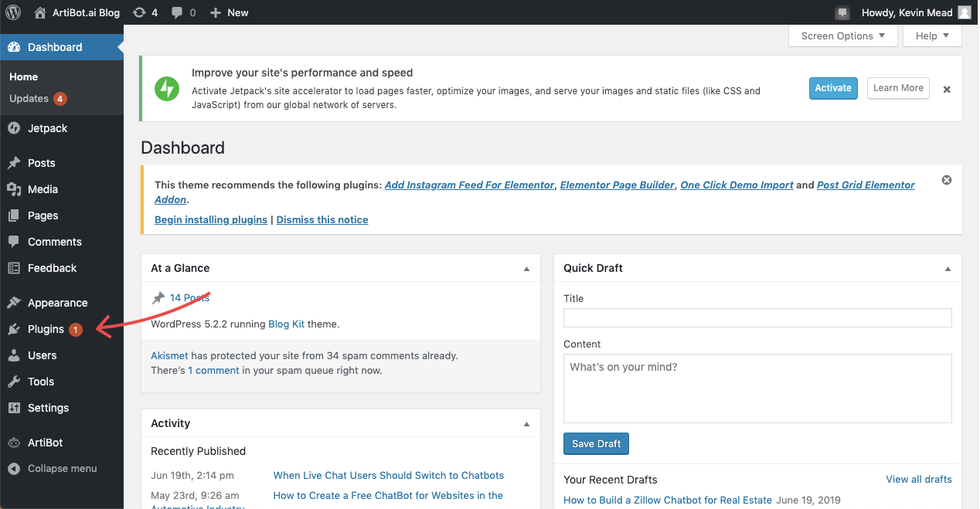Image resolution: width=980 pixels, height=509 pixels.
Task: Open the Akismet link
Action: 169,356
